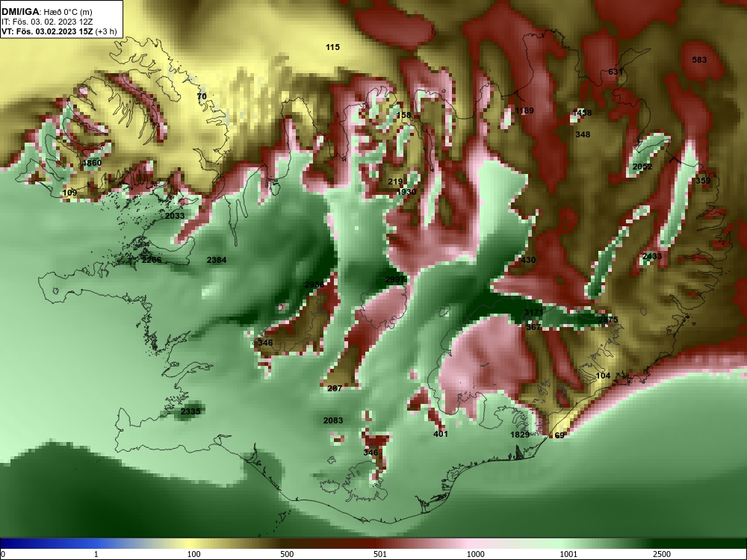Click the 158 map value
This screenshot has height=560, width=747.
pyautogui.click(x=403, y=115)
